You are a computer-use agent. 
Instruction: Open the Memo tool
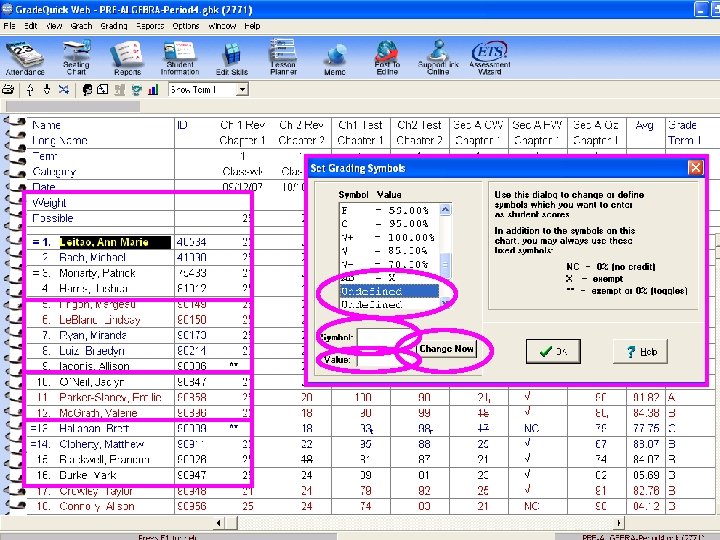[x=335, y=60]
